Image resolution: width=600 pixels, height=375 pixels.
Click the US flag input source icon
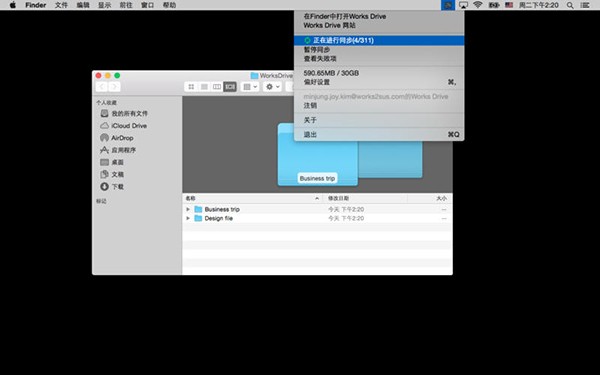click(509, 5)
